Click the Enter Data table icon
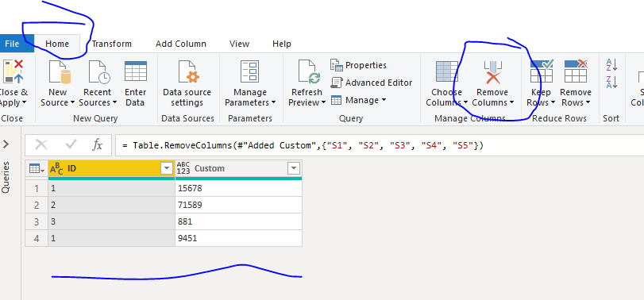Image resolution: width=644 pixels, height=300 pixels. tap(136, 71)
